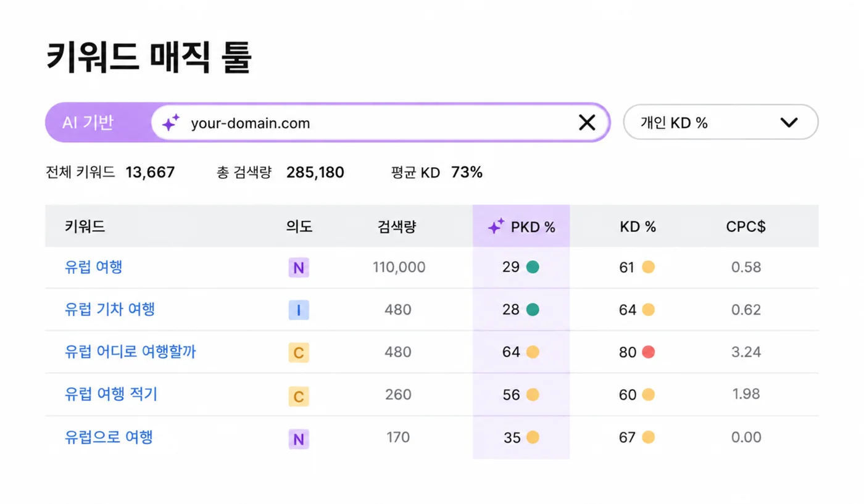Click green PKD dot beside 28
864x504 pixels.
(533, 309)
